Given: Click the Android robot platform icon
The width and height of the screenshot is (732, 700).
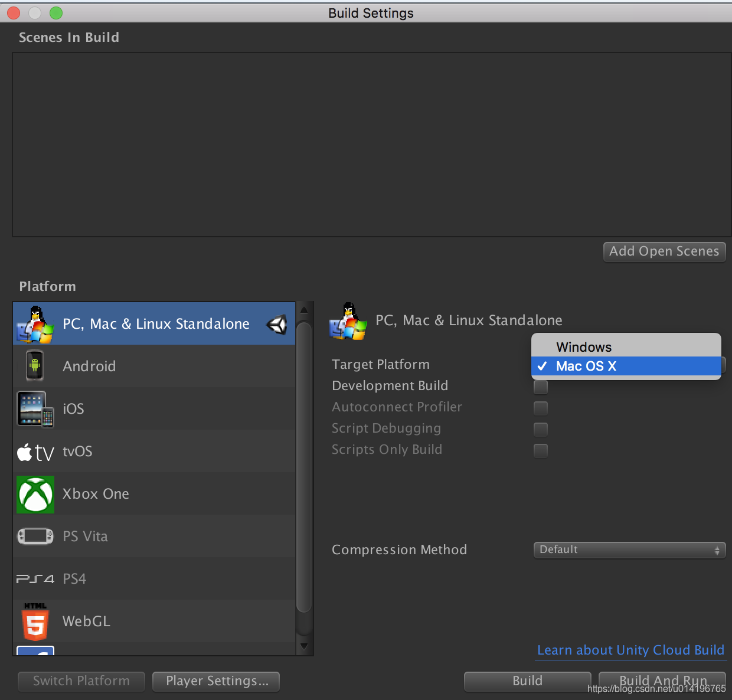Looking at the screenshot, I should click(x=35, y=366).
